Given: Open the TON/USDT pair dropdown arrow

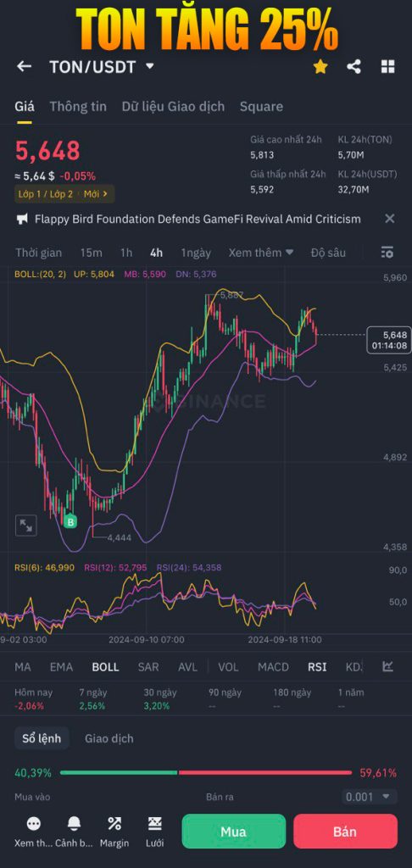Looking at the screenshot, I should (x=149, y=66).
